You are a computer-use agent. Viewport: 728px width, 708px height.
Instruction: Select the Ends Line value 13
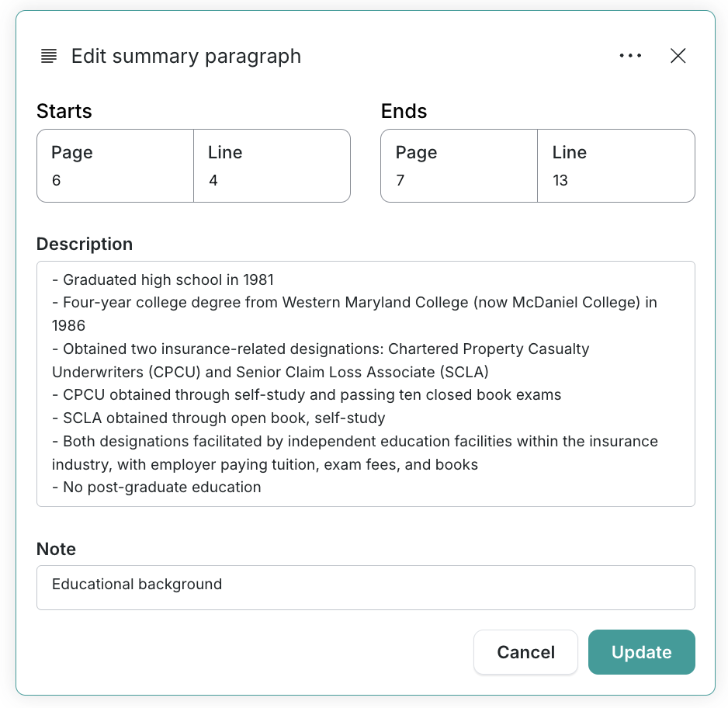615,165
